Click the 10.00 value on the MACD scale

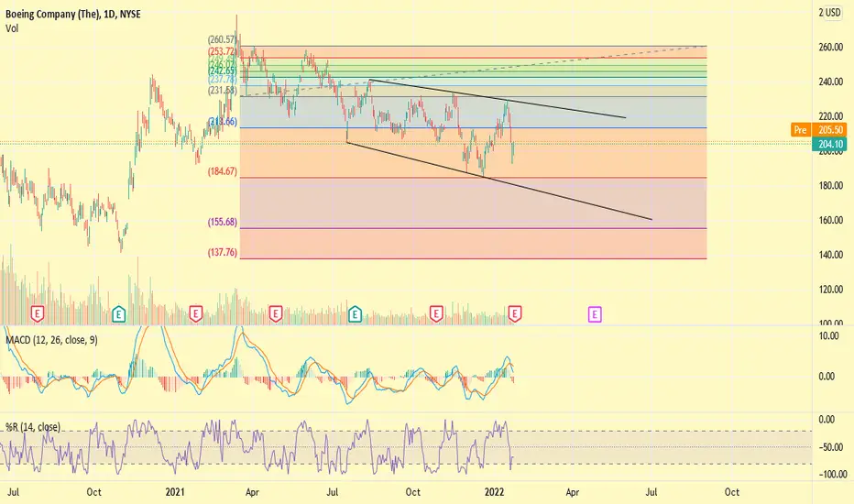[x=829, y=336]
